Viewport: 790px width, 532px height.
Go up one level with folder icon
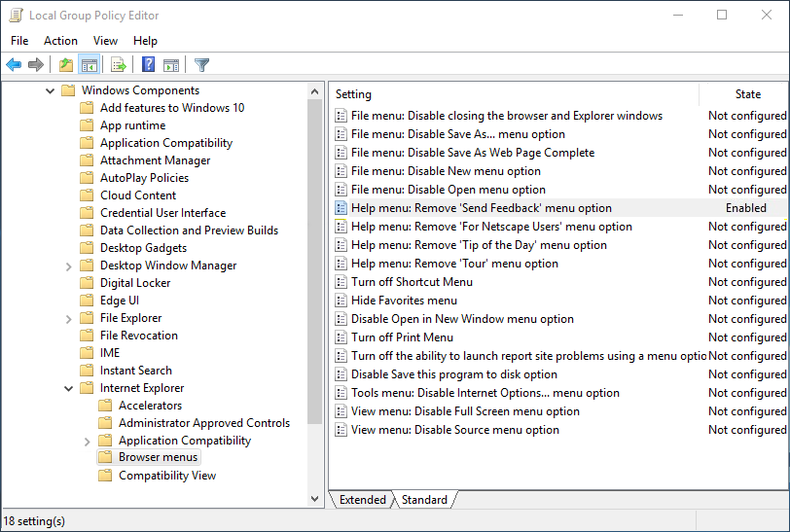point(65,65)
